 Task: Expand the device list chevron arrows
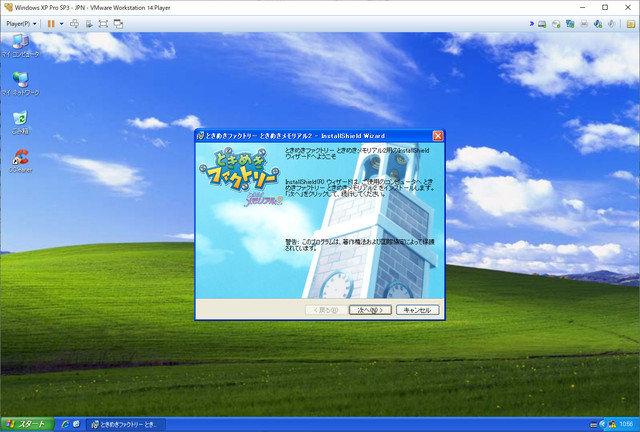[531, 24]
